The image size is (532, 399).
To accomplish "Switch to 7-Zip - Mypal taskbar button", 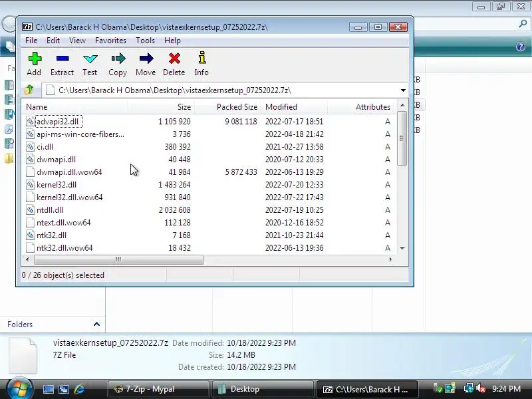I will point(158,389).
